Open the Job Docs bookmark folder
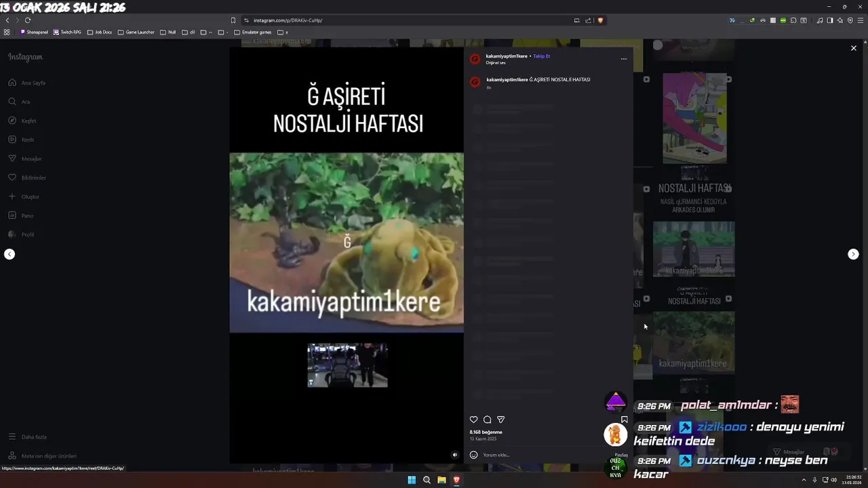The image size is (868, 488). point(100,32)
